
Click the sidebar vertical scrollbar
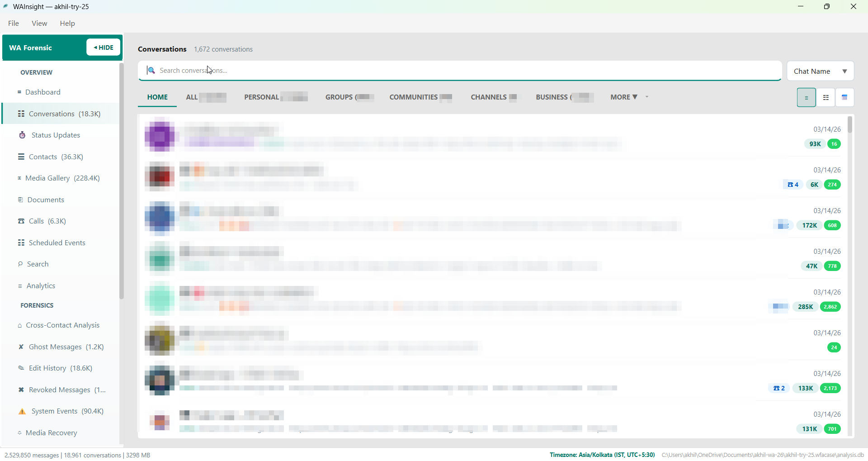click(x=121, y=181)
